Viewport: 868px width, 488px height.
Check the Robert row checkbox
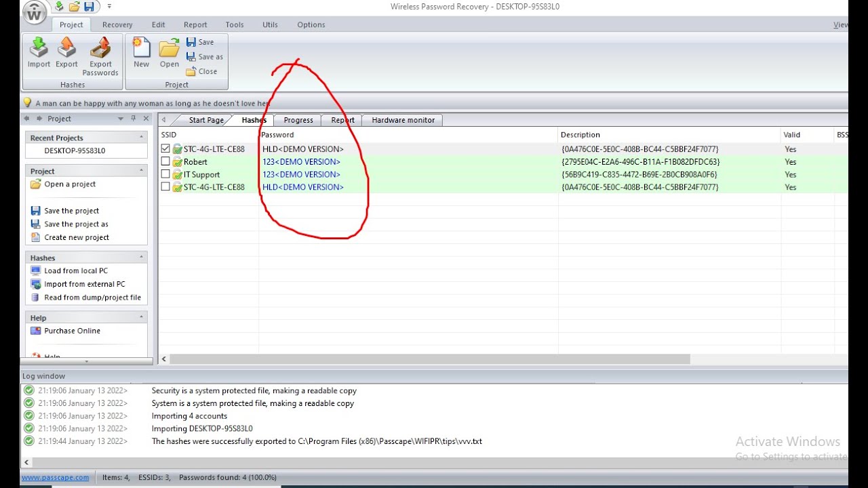165,161
